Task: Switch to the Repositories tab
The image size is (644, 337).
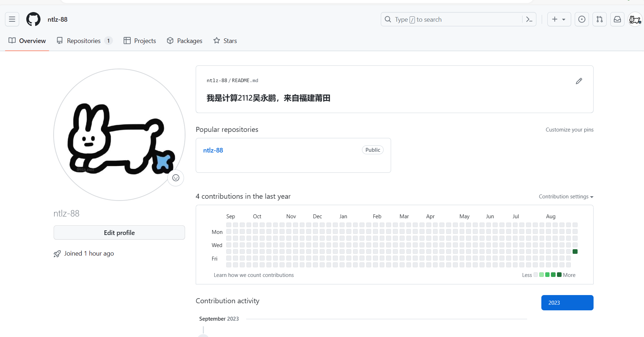Action: (85, 41)
